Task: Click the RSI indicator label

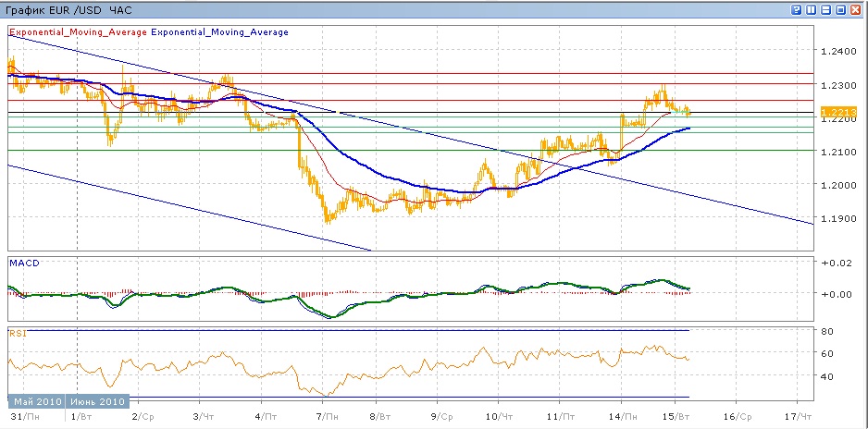Action: (x=17, y=332)
